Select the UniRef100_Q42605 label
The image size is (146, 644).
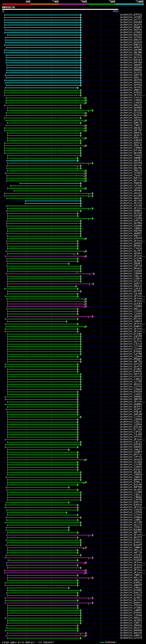click(x=131, y=42)
